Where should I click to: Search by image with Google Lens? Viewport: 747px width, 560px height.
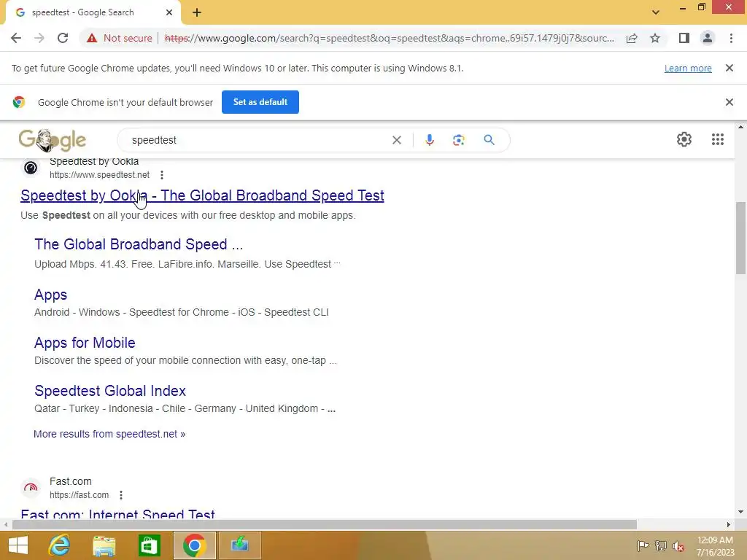coord(458,140)
